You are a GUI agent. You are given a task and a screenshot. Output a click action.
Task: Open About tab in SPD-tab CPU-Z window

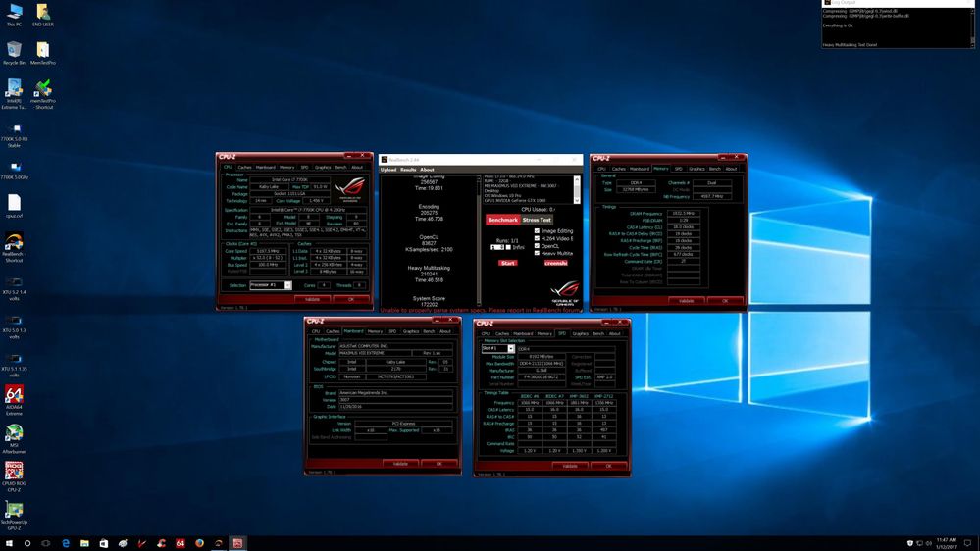pyautogui.click(x=615, y=333)
